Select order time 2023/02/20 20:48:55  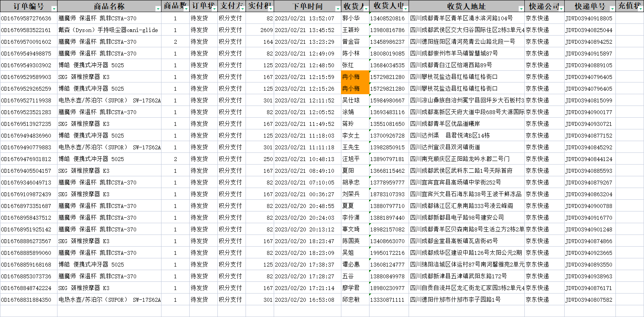click(307, 206)
